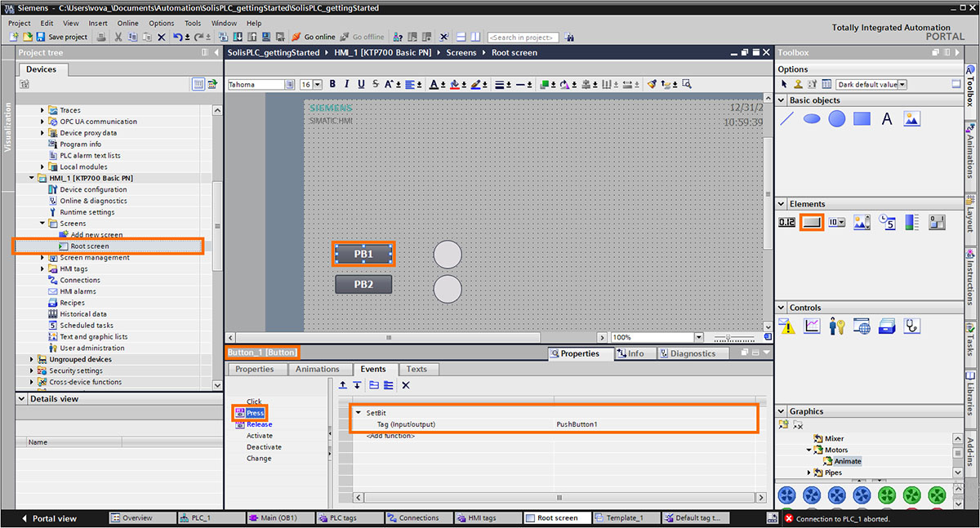Select the User view control
The width and height of the screenshot is (980, 528).
[837, 326]
